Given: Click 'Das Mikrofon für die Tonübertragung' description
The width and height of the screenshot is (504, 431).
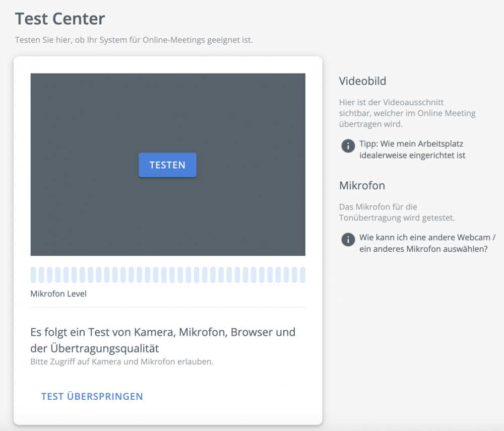Looking at the screenshot, I should click(397, 212).
